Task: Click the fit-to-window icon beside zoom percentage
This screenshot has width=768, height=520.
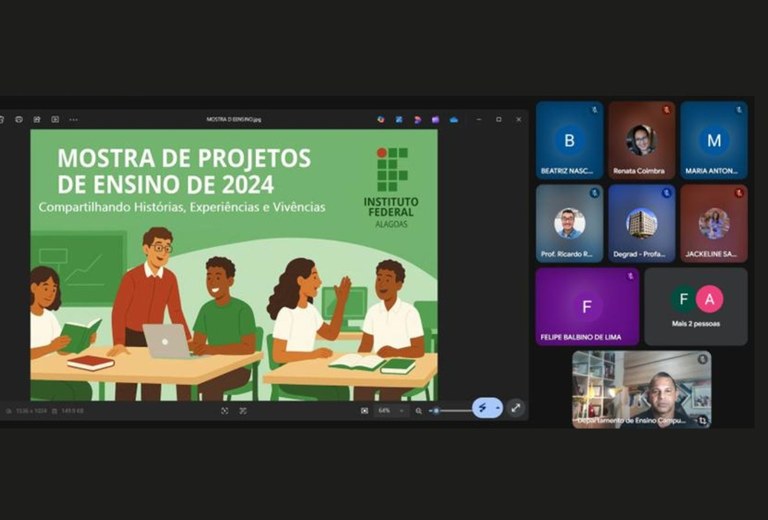Action: coord(364,410)
